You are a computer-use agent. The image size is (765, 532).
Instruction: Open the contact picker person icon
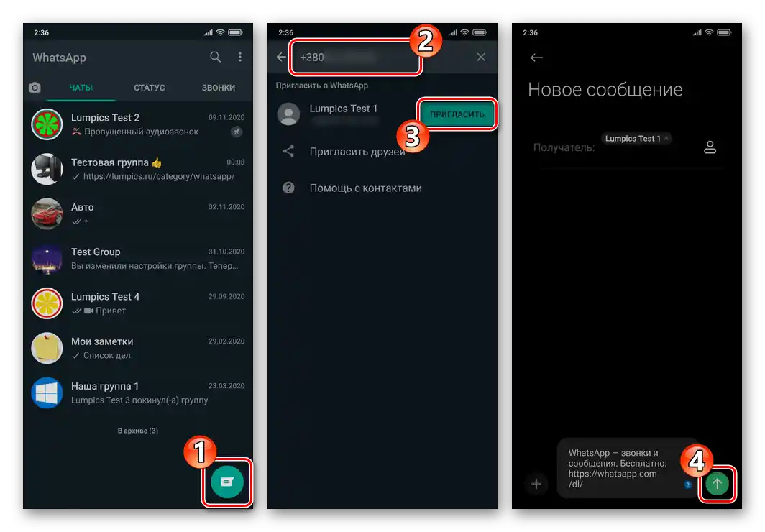point(710,147)
